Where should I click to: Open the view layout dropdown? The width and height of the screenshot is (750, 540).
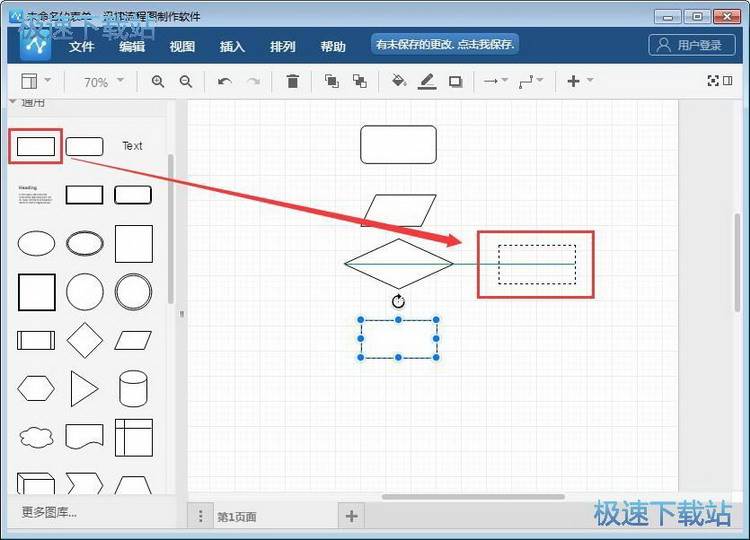tap(36, 81)
